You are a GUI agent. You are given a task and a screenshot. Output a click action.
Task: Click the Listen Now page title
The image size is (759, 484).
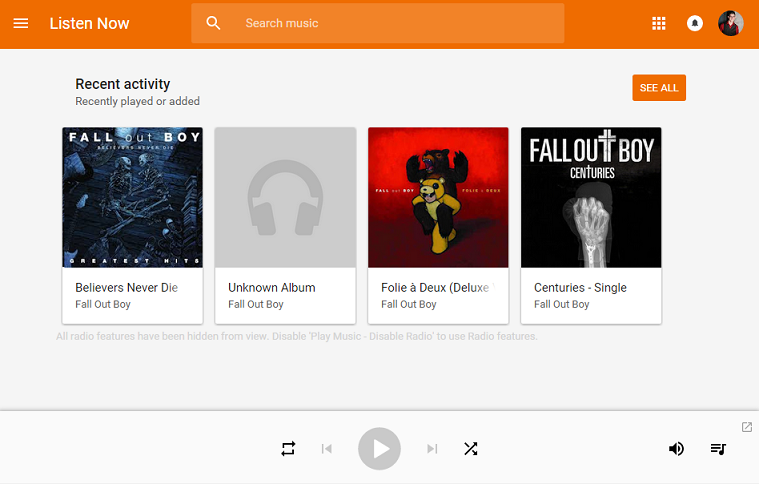pos(90,23)
